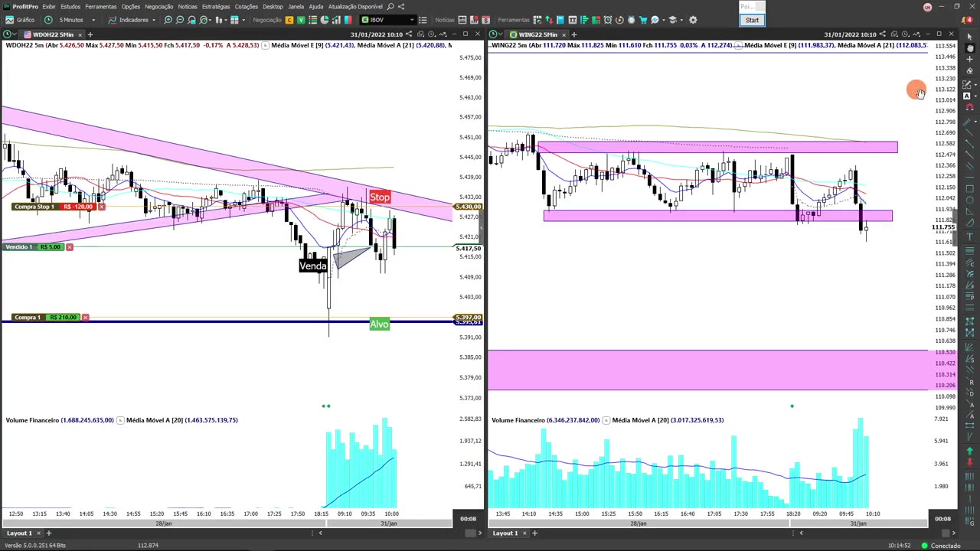Select the hand pan tool in right sidebar
The width and height of the screenshot is (980, 551).
tap(969, 47)
